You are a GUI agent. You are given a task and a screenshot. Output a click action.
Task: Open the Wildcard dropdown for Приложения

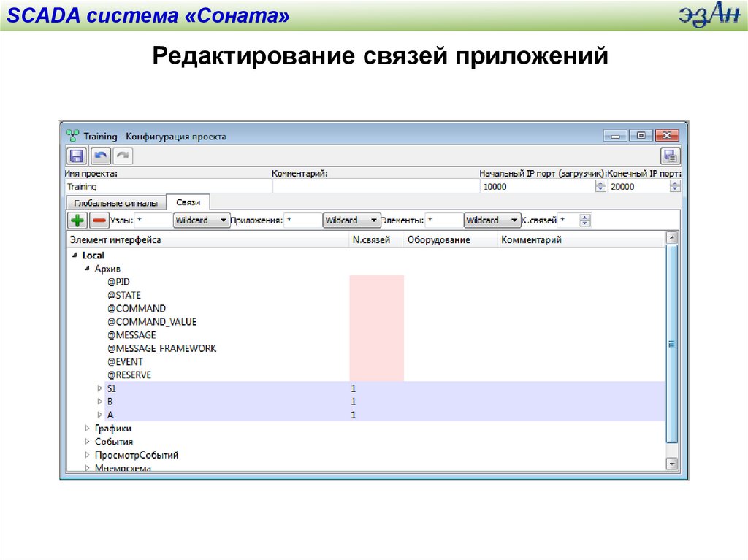352,220
